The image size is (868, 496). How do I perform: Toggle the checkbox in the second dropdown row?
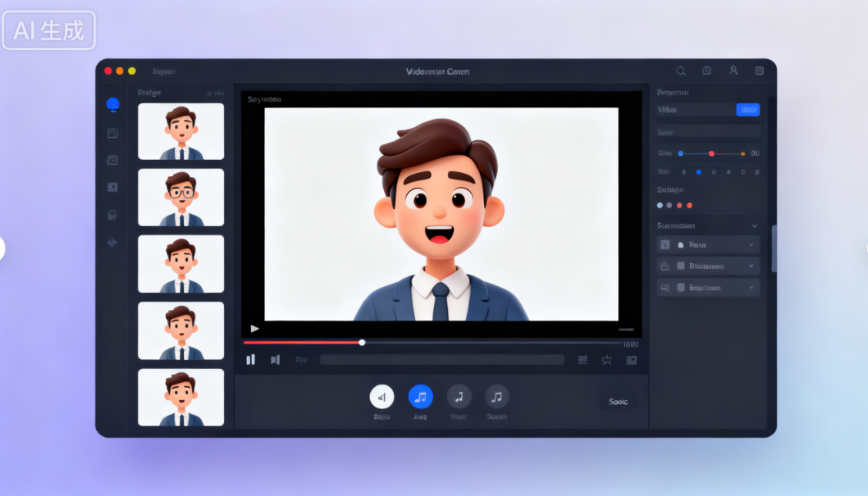(x=680, y=266)
